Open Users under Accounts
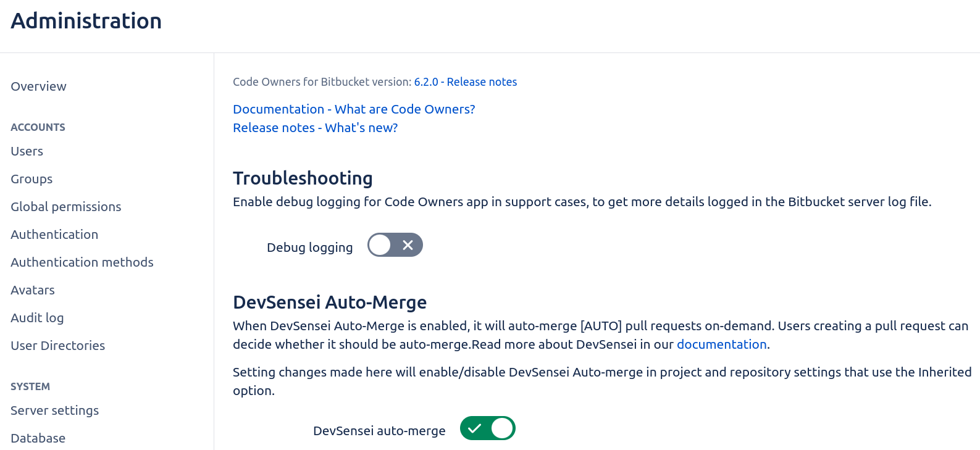Viewport: 980px width, 450px height. click(x=27, y=151)
